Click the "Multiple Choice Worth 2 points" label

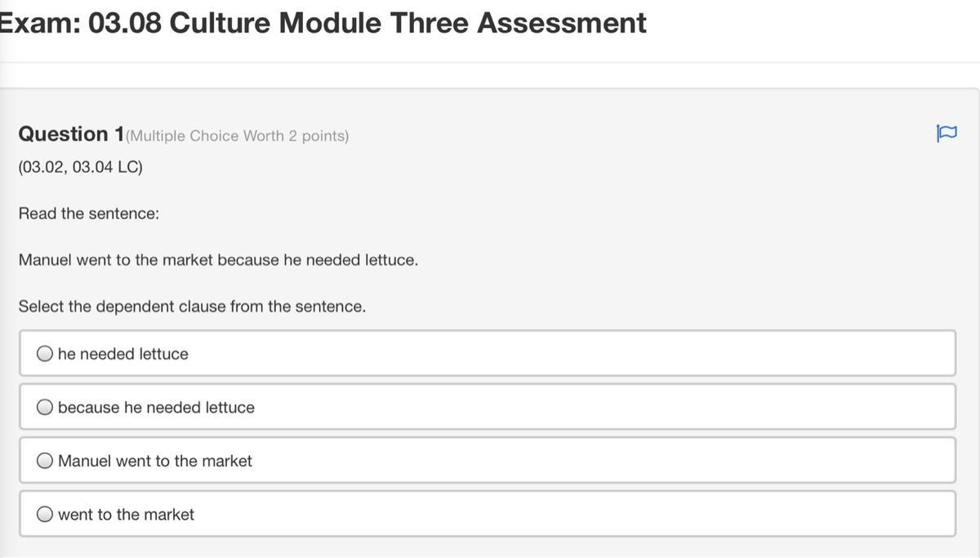pyautogui.click(x=237, y=136)
